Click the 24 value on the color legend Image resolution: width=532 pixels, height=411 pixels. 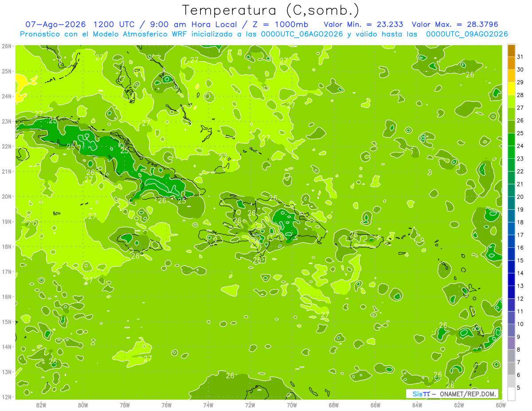tap(520, 146)
